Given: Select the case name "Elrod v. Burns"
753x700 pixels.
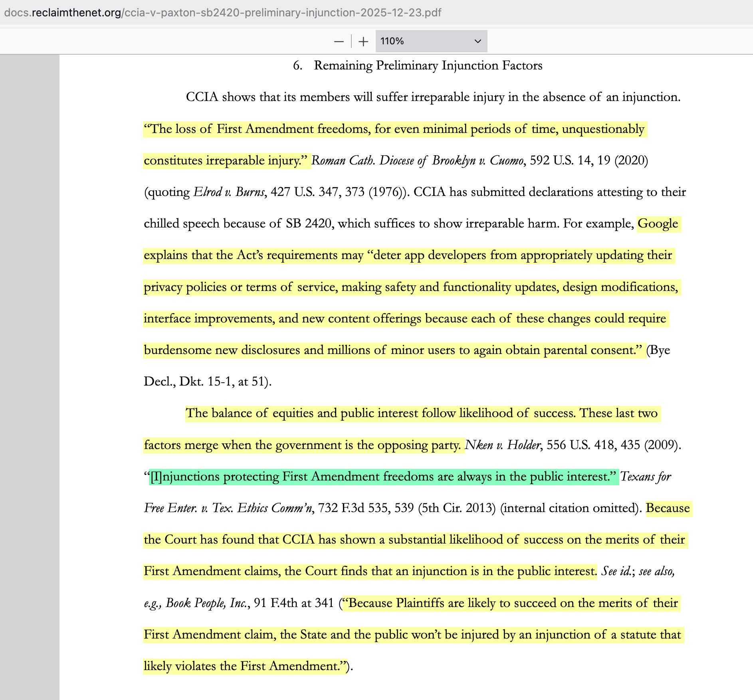Looking at the screenshot, I should tap(229, 192).
